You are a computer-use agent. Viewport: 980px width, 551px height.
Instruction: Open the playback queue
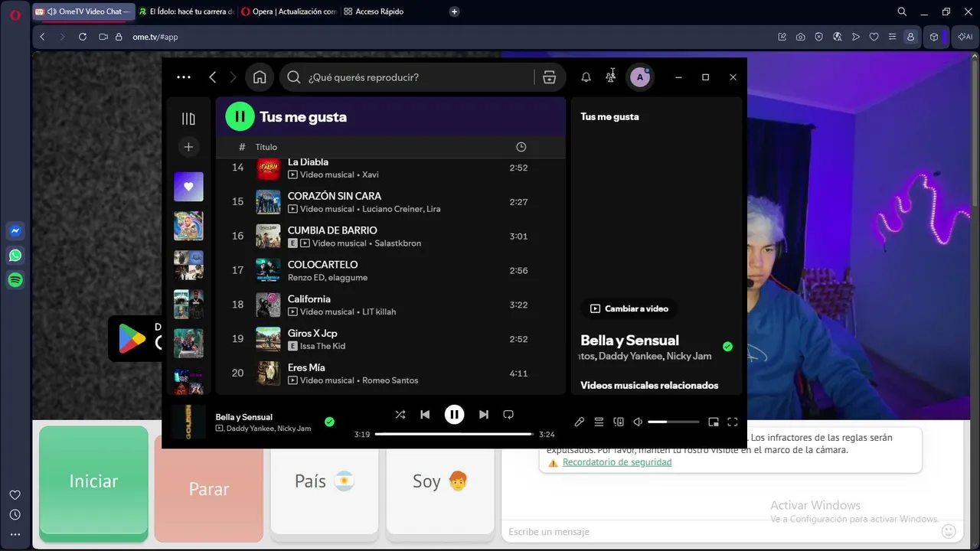point(599,422)
